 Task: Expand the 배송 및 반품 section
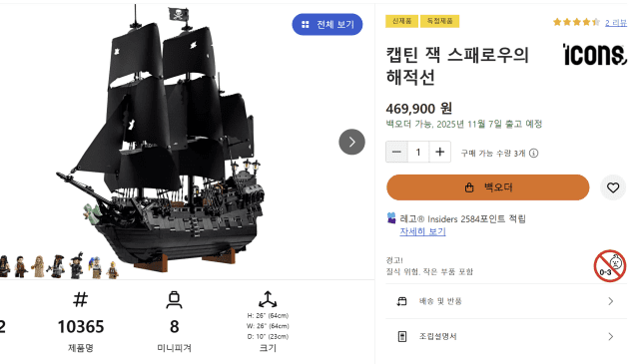(506, 301)
